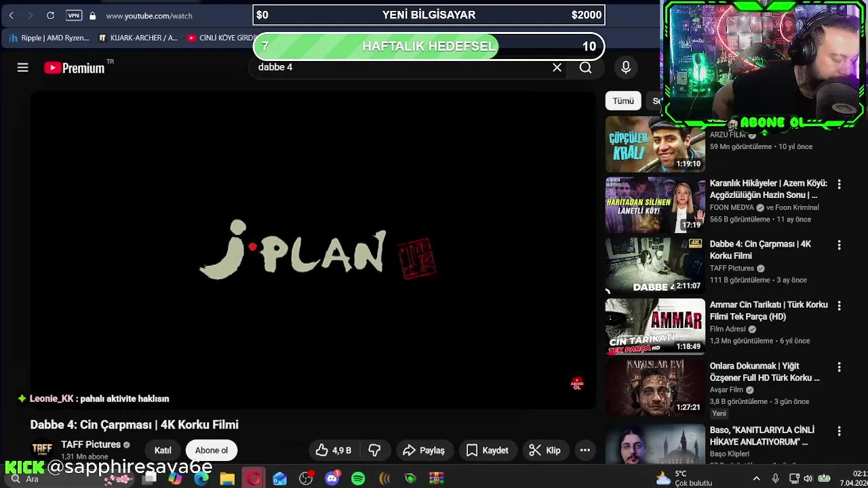Open 'Karanlık Hikâyeler | Azem Köyü' thumbnail
868x488 pixels.
pyautogui.click(x=655, y=205)
